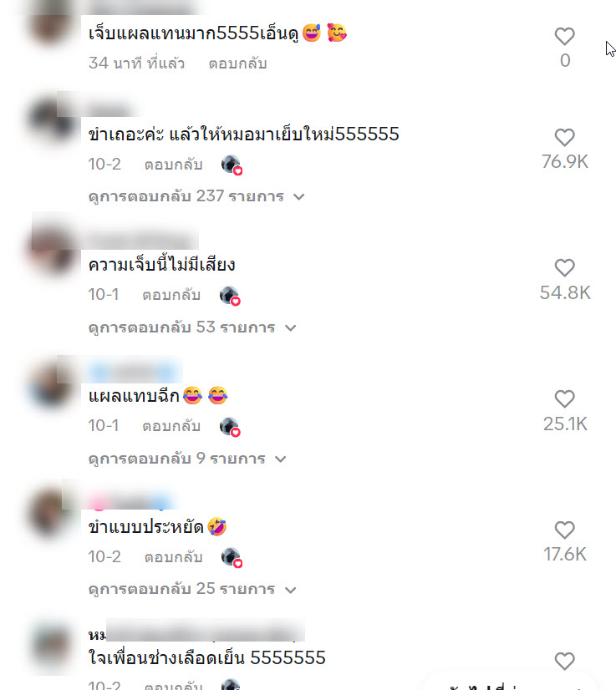Click creator-liked avatar badge on 25.1K comment

pyautogui.click(x=230, y=427)
